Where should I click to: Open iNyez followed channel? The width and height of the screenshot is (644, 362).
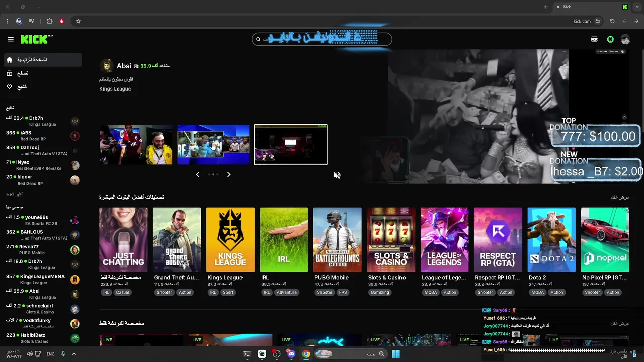point(42,165)
